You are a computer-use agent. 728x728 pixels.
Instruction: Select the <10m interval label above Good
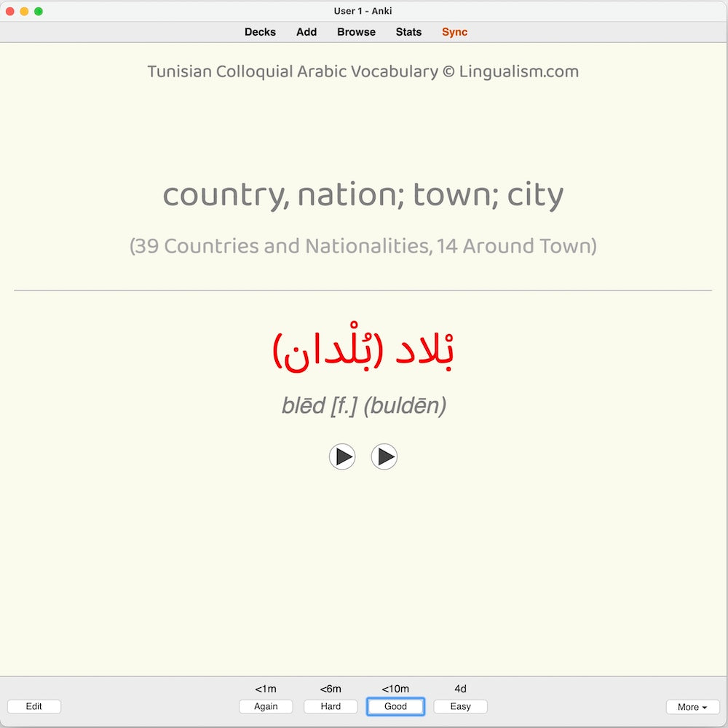tap(395, 688)
